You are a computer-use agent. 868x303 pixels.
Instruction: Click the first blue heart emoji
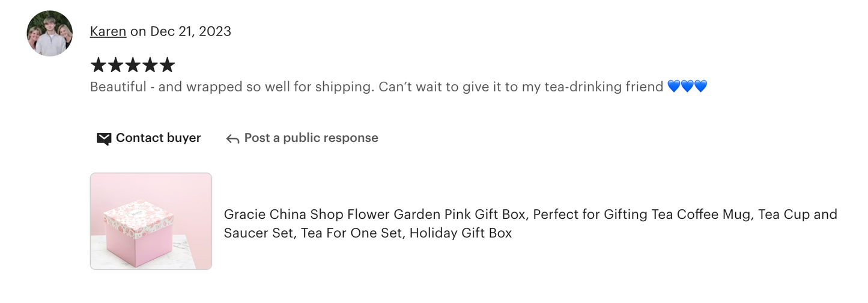(674, 87)
